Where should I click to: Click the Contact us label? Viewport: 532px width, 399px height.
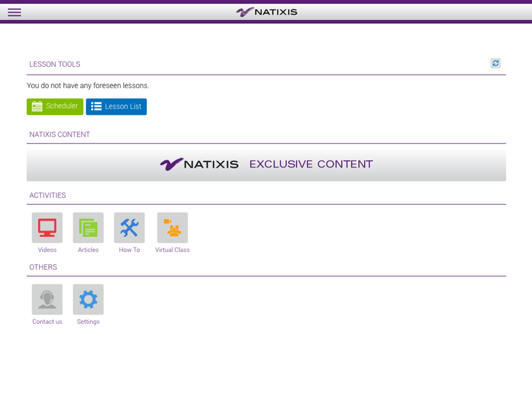tap(47, 321)
